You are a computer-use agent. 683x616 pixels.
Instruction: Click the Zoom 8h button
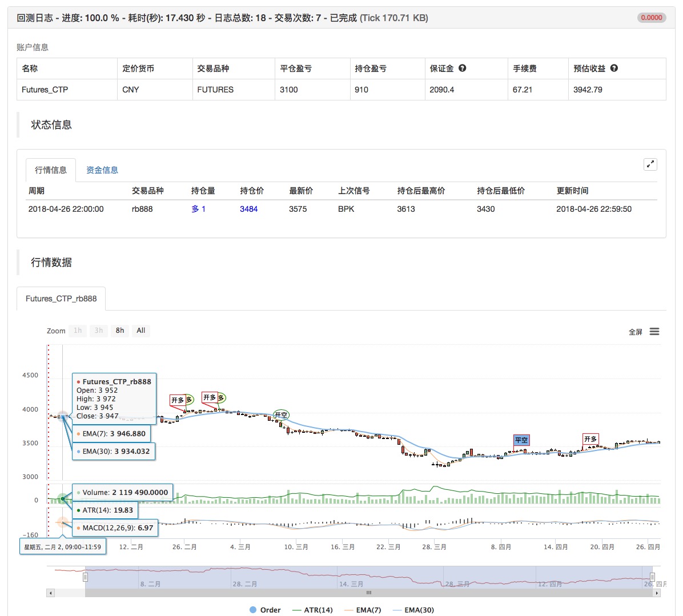119,331
